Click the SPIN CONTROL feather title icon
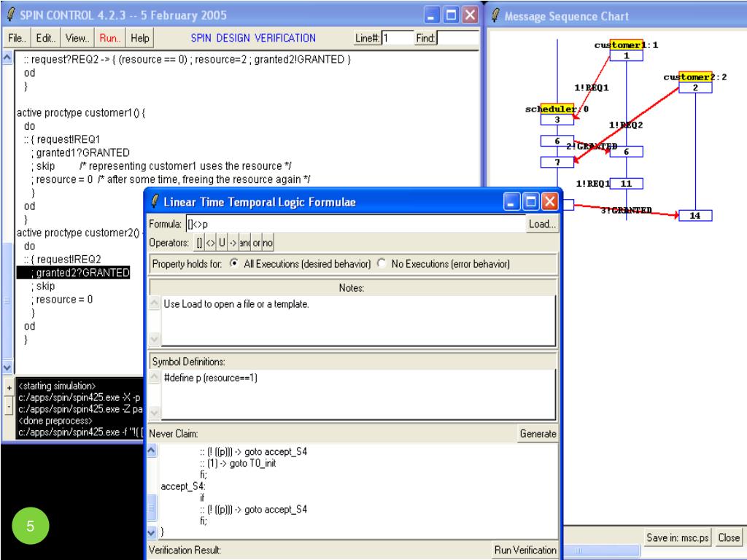The width and height of the screenshot is (747, 560). [x=10, y=15]
